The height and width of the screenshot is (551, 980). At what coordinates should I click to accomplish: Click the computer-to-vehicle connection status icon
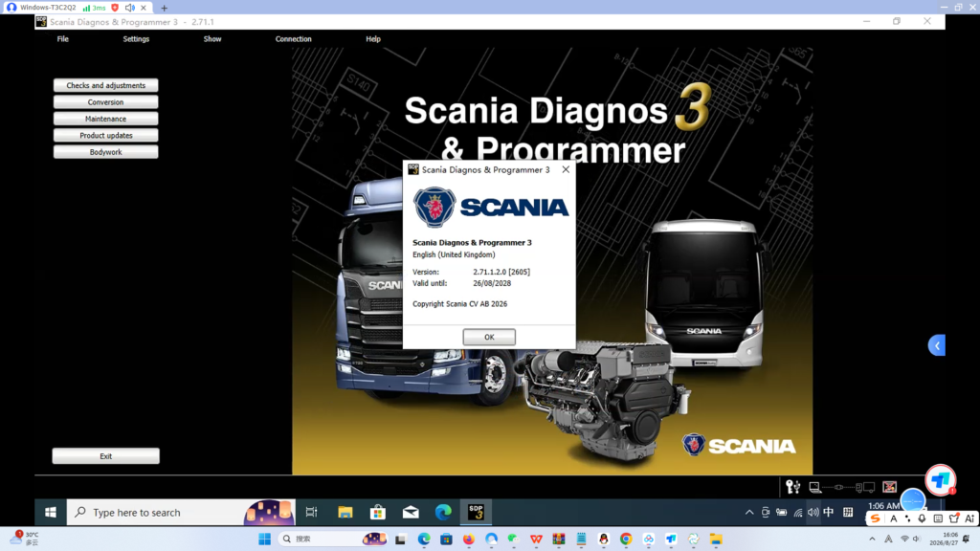point(843,487)
